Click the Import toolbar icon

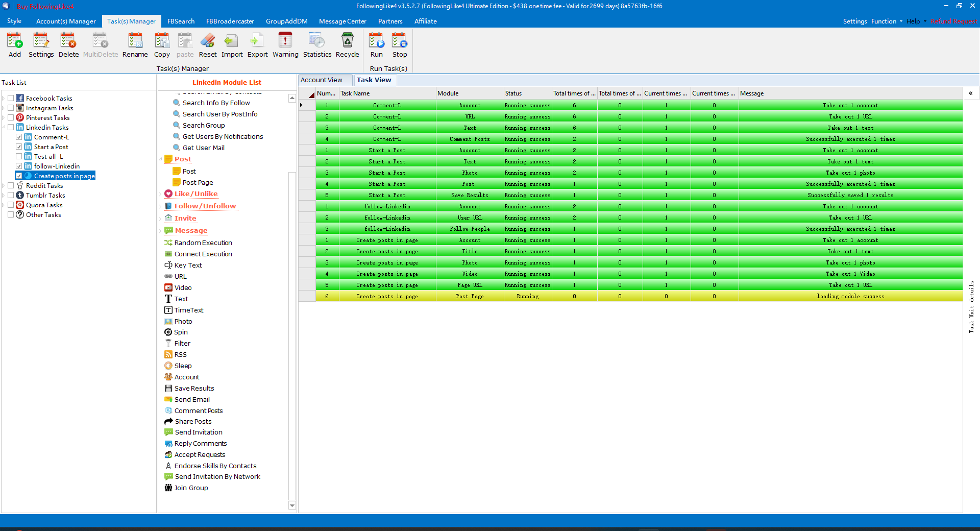(232, 45)
